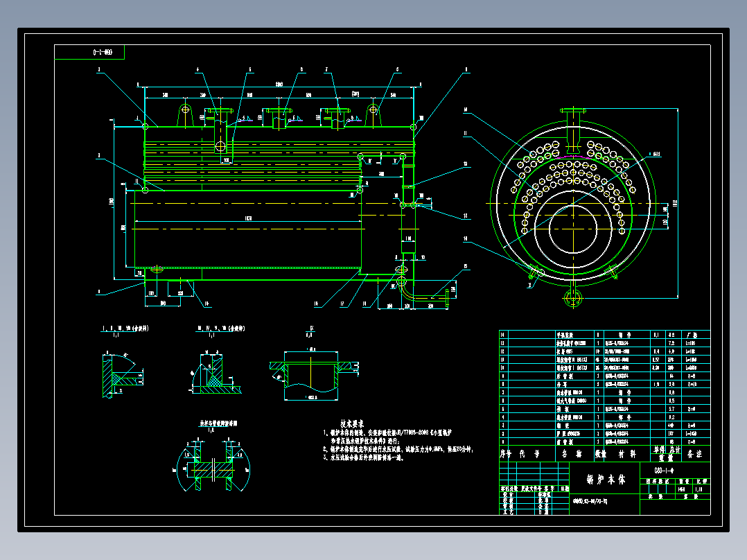
Task: Select the left lifting lug on side elevation
Action: pyautogui.click(x=185, y=115)
